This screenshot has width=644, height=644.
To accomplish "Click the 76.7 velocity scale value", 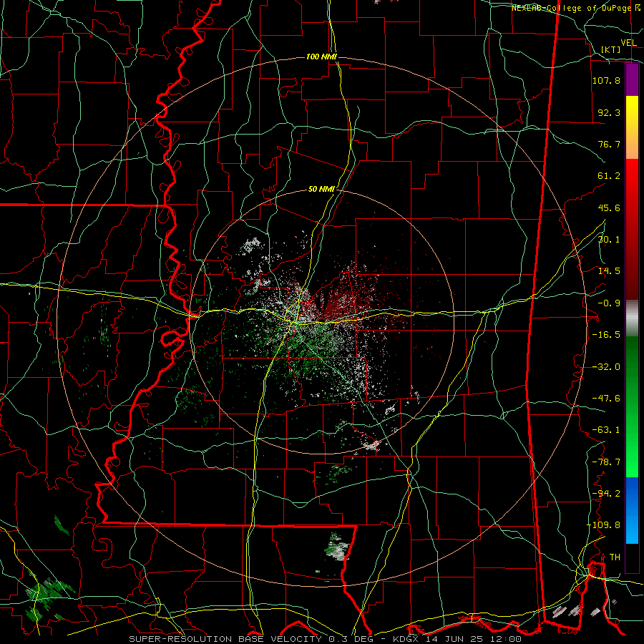I will pyautogui.click(x=609, y=144).
